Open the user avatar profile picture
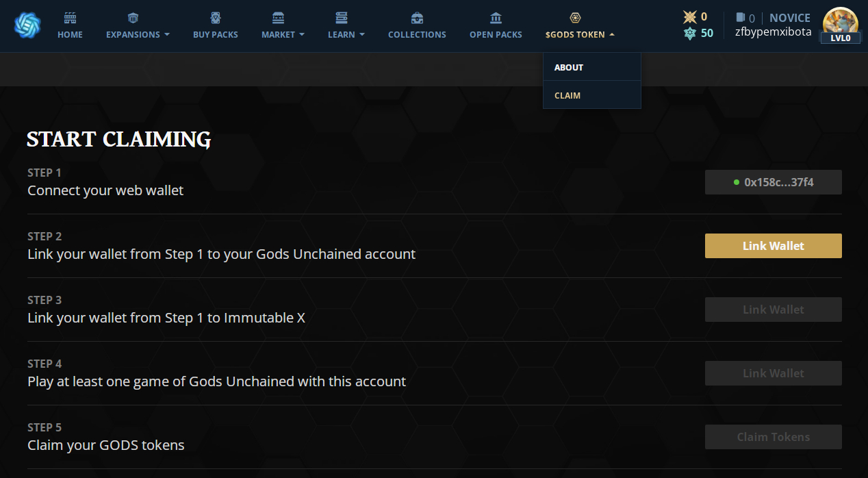 pos(840,23)
